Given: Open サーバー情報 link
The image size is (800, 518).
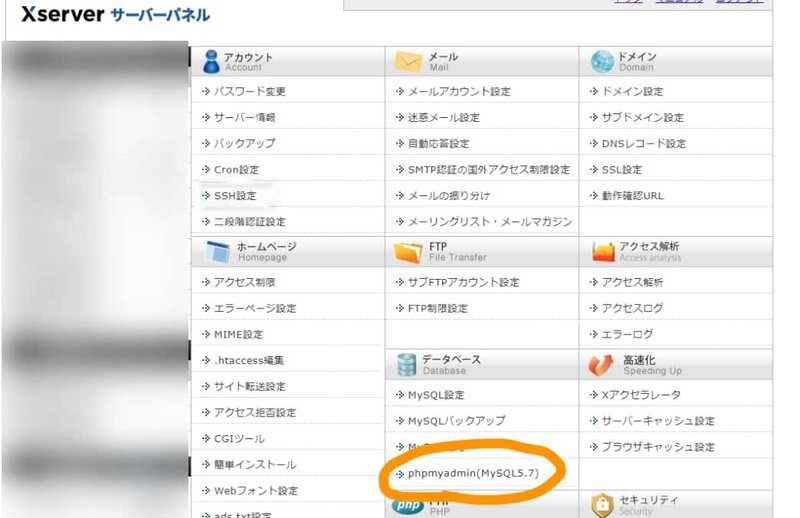Looking at the screenshot, I should [x=244, y=117].
